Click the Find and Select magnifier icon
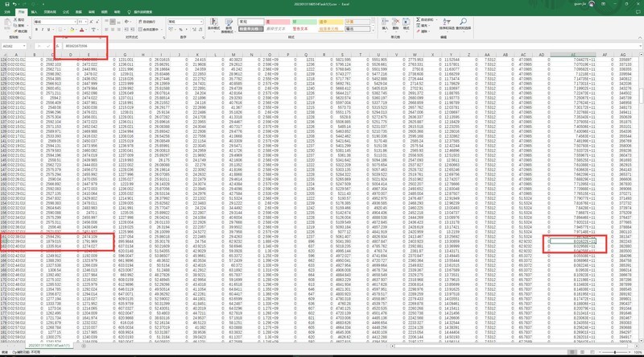 [x=462, y=23]
